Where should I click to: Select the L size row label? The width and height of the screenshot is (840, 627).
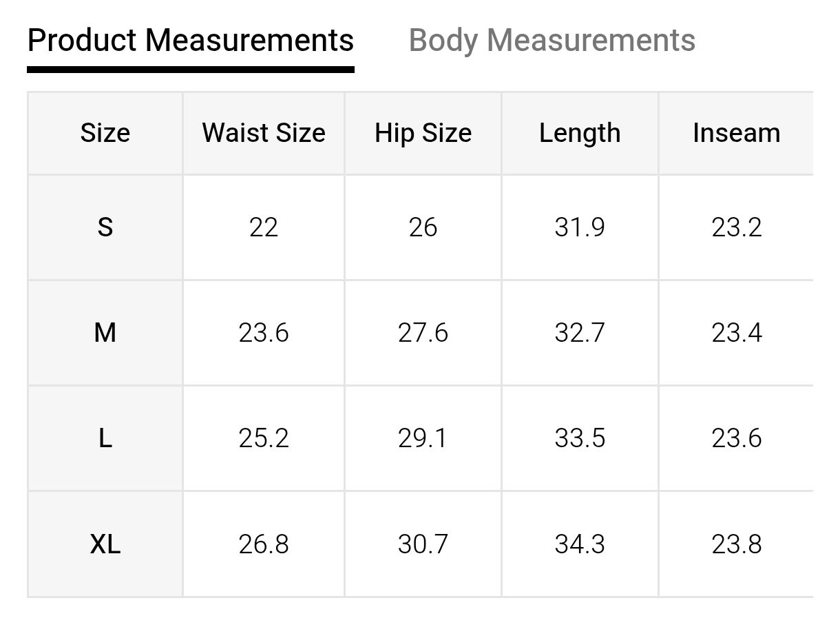(105, 438)
